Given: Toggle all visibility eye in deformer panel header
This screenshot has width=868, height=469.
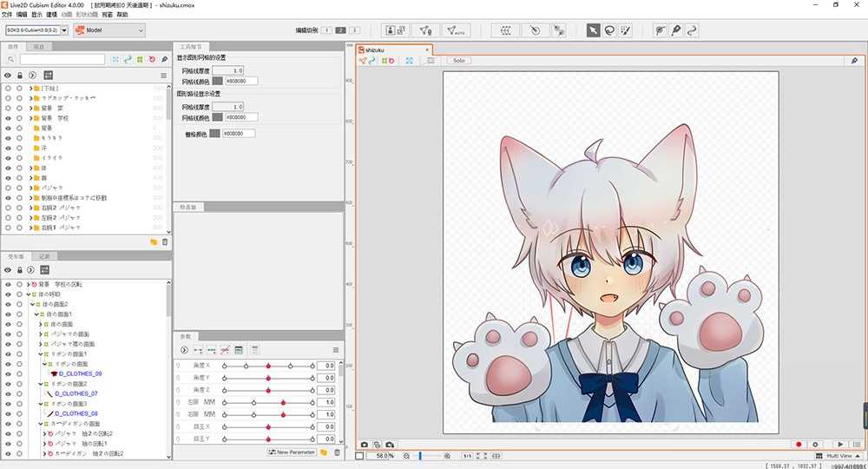Looking at the screenshot, I should (x=8, y=269).
